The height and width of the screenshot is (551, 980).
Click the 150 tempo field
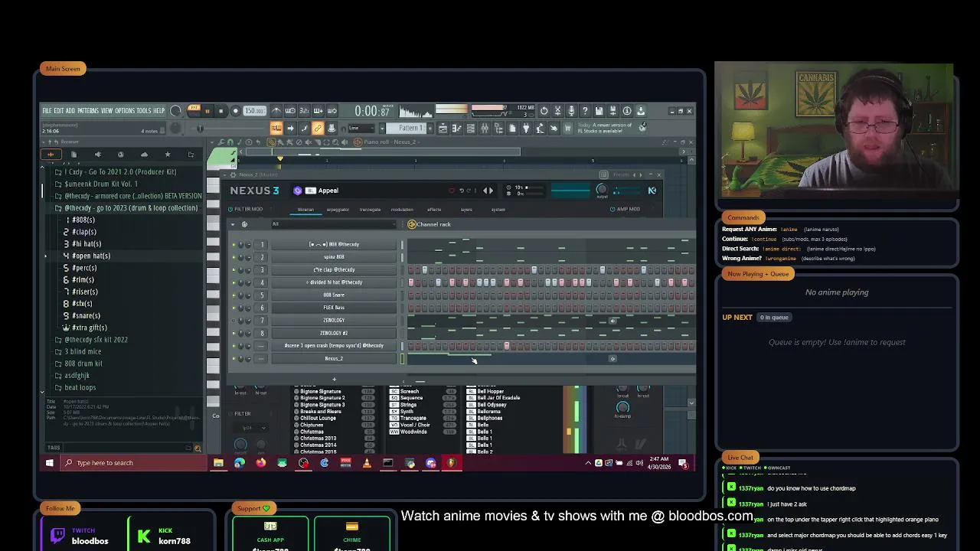254,111
